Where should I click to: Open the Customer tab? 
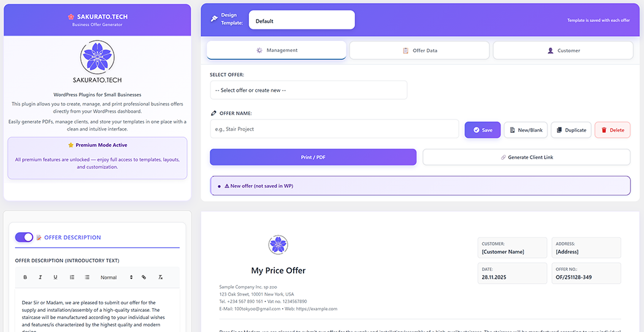pyautogui.click(x=563, y=50)
